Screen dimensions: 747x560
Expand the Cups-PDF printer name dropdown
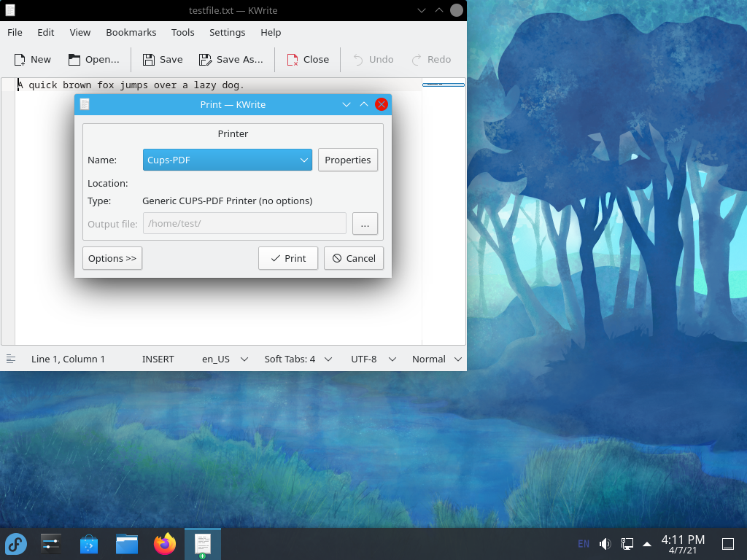(x=228, y=160)
